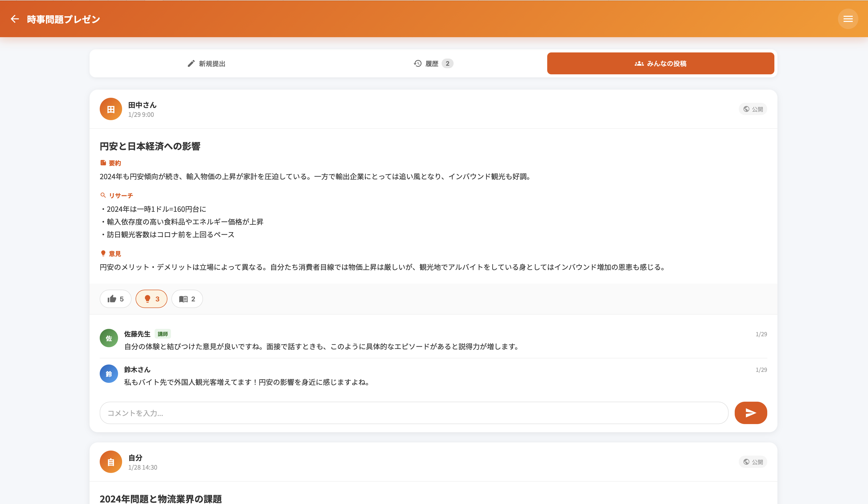The width and height of the screenshot is (868, 504).
Task: Send comment with paper plane button
Action: [750, 413]
